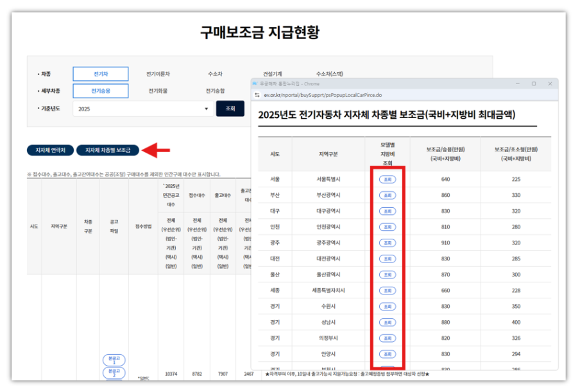Switch to 수소차 vehicle category
Viewport: 580px width, 392px height.
click(x=215, y=74)
